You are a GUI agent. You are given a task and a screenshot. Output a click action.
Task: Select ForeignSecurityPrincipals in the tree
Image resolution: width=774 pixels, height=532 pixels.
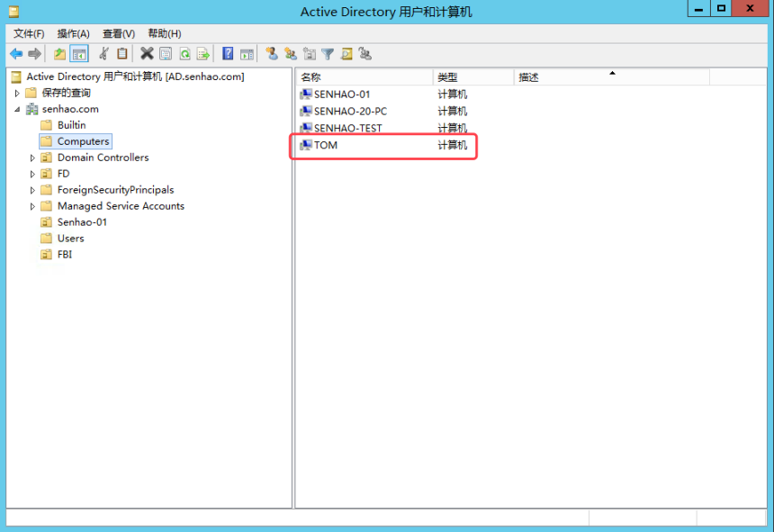(115, 190)
